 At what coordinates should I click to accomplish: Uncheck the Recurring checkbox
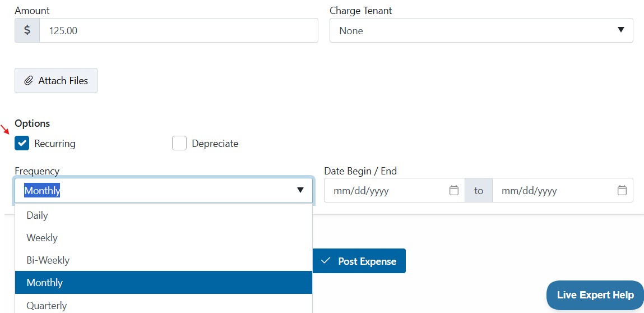(x=22, y=143)
